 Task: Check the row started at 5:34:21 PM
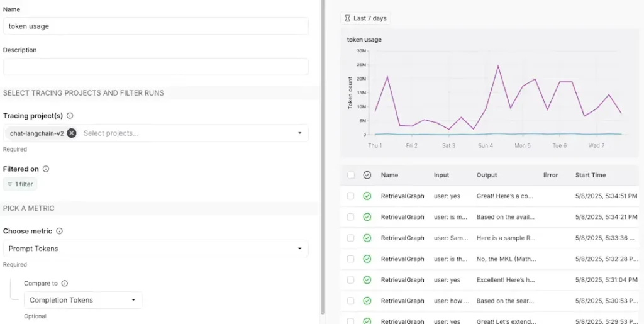point(351,217)
